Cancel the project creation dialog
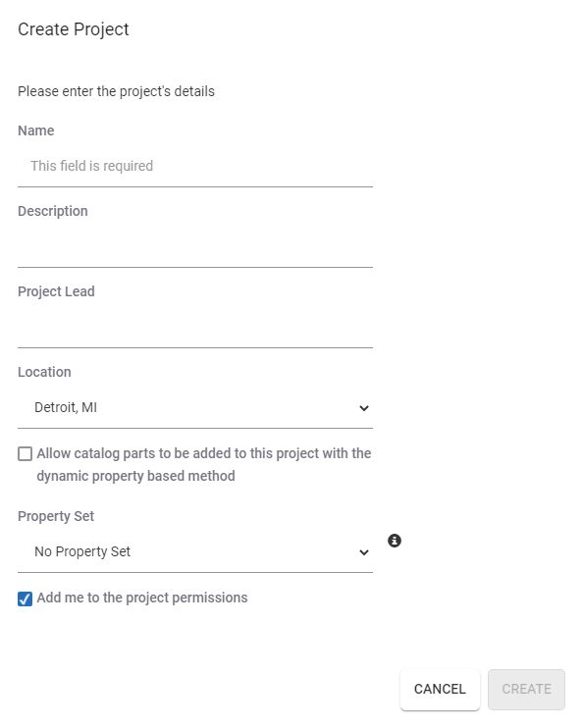The width and height of the screenshot is (583, 728). pyautogui.click(x=440, y=689)
